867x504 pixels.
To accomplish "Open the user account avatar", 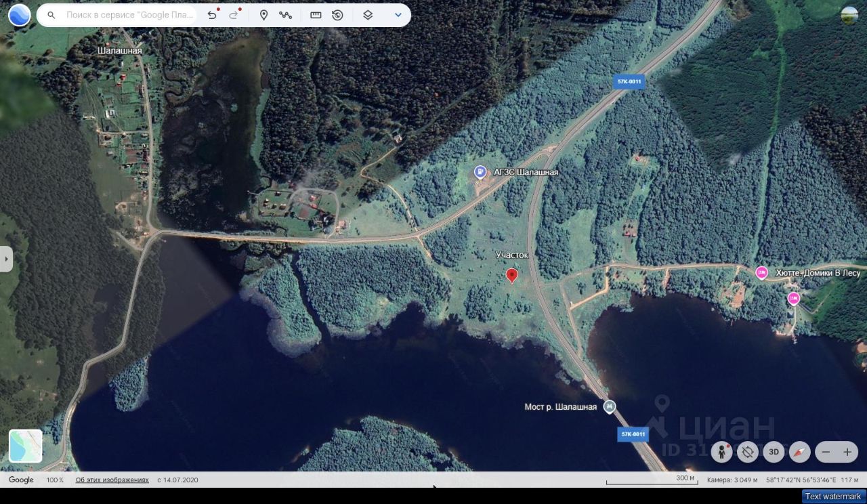I will pyautogui.click(x=849, y=15).
